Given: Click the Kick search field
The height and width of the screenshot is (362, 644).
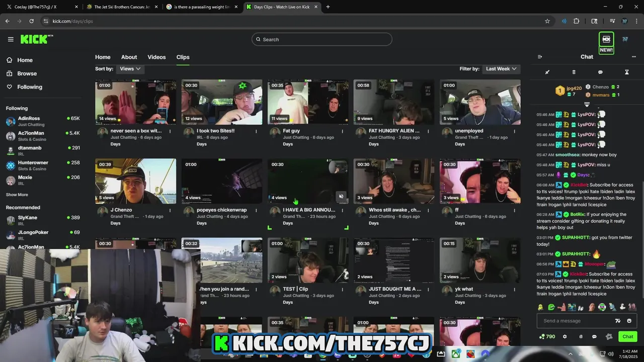Looking at the screenshot, I should (322, 39).
